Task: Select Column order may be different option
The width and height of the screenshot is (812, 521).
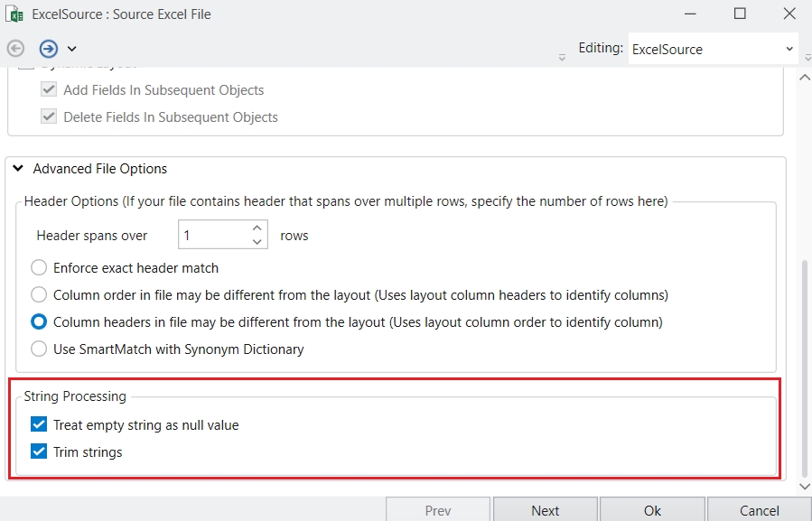Action: coord(39,294)
